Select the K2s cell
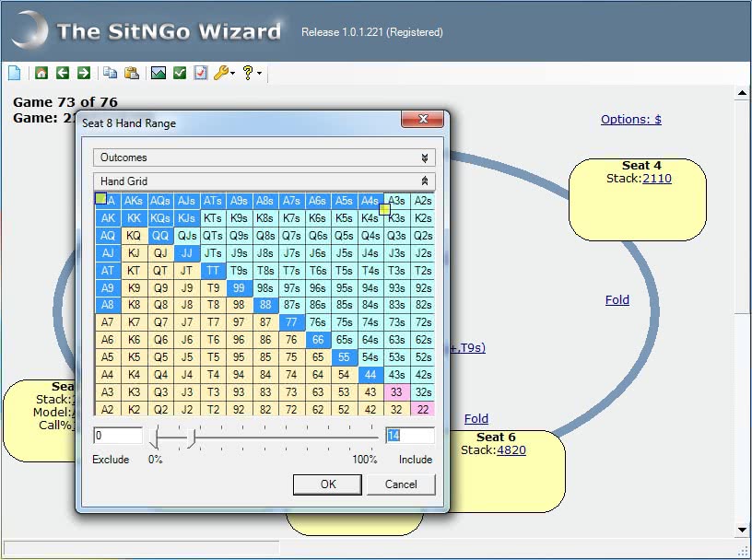 [423, 218]
